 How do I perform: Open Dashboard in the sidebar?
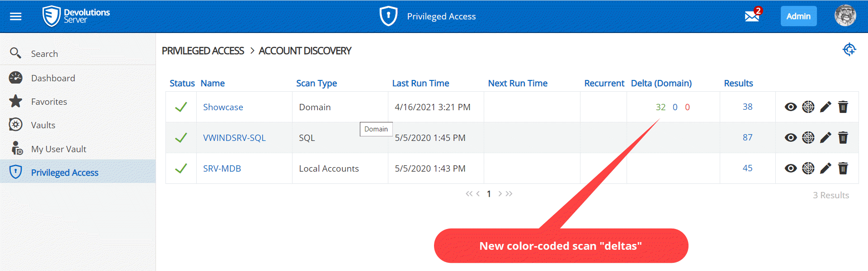click(x=53, y=78)
